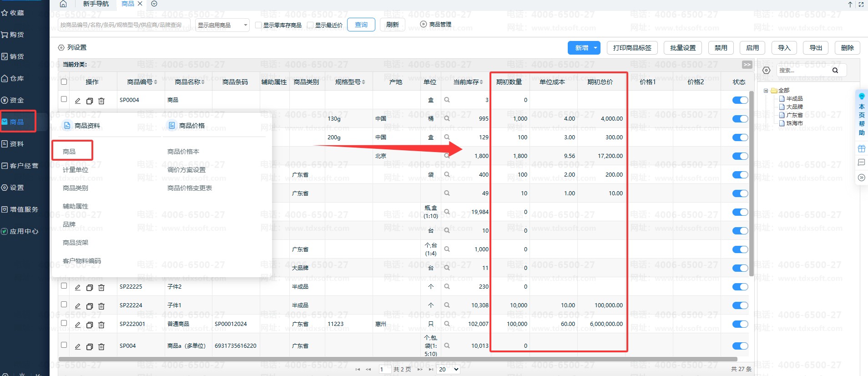Open the show enabled products dropdown
The height and width of the screenshot is (376, 868).
[x=222, y=25]
